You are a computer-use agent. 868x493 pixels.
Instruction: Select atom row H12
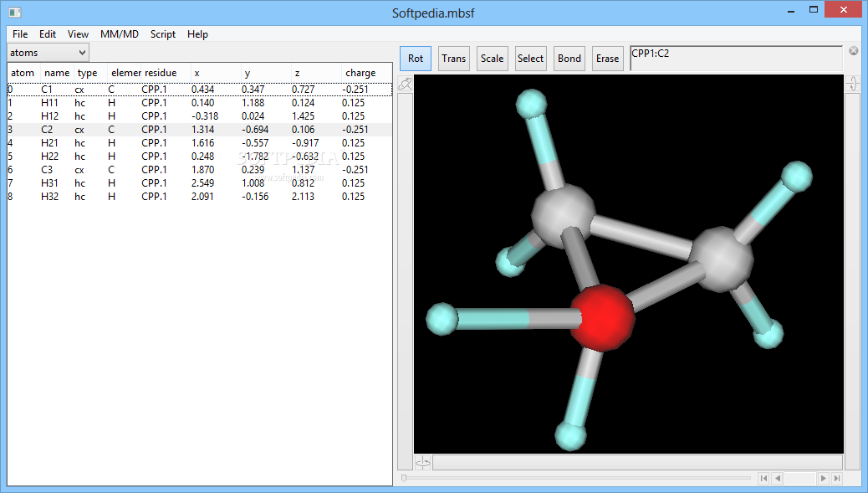point(200,116)
